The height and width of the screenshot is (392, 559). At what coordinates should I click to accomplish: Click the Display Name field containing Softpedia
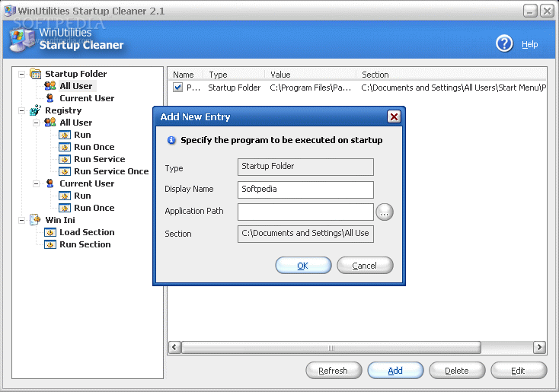(x=305, y=190)
